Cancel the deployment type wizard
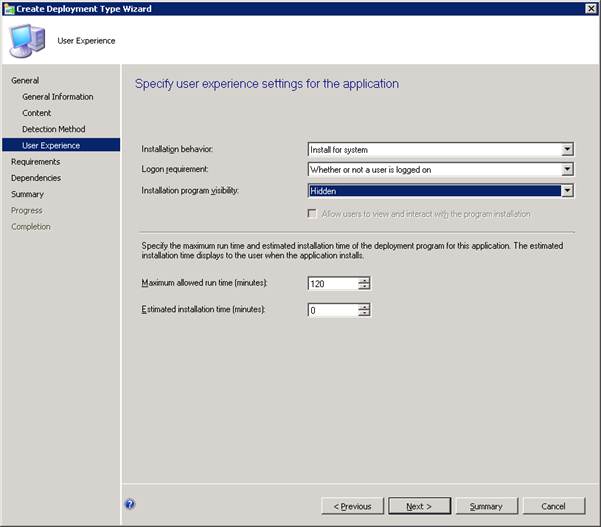Screen dimensions: 601x527 (552, 506)
